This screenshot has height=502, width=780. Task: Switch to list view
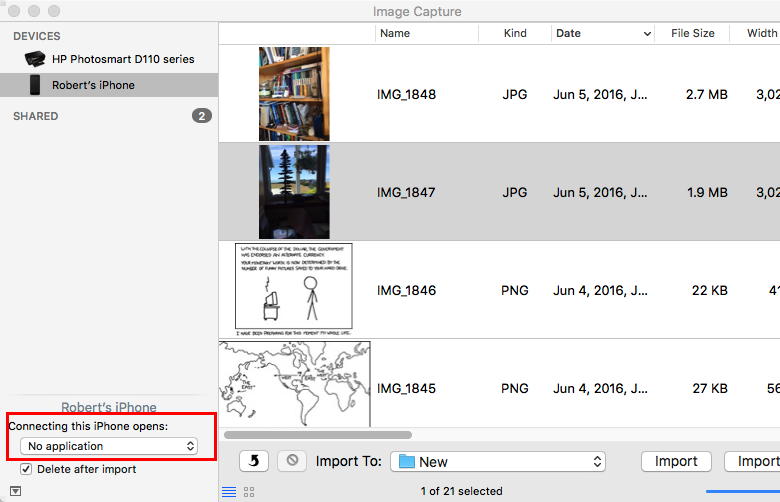[229, 491]
